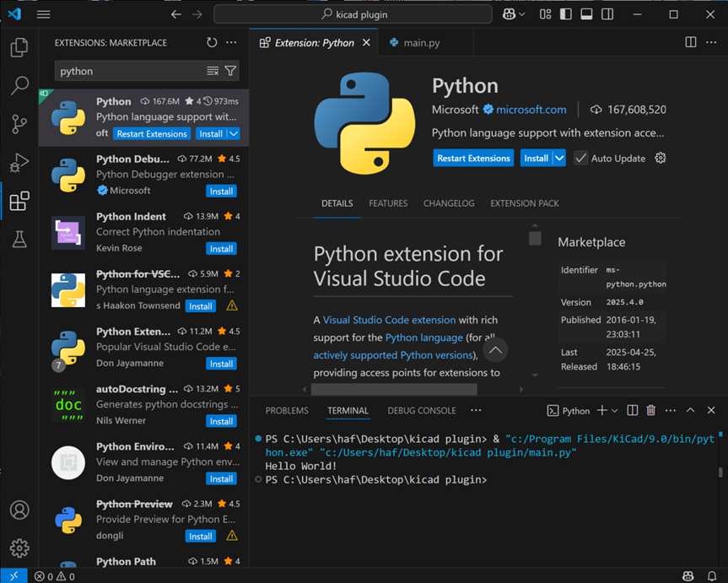Click Restart Extensions in extension header
The width and height of the screenshot is (728, 583).
[x=473, y=158]
